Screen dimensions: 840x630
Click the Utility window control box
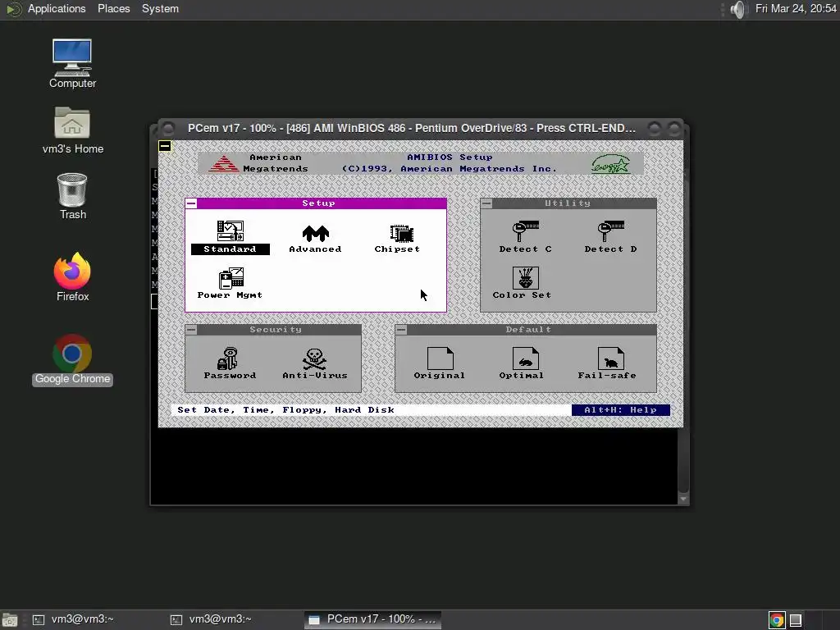[x=486, y=203]
